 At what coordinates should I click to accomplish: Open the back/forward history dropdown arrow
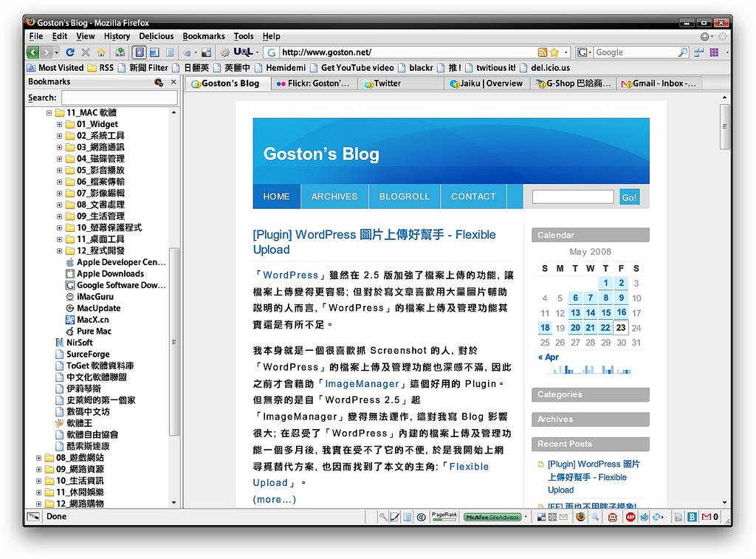click(x=56, y=52)
